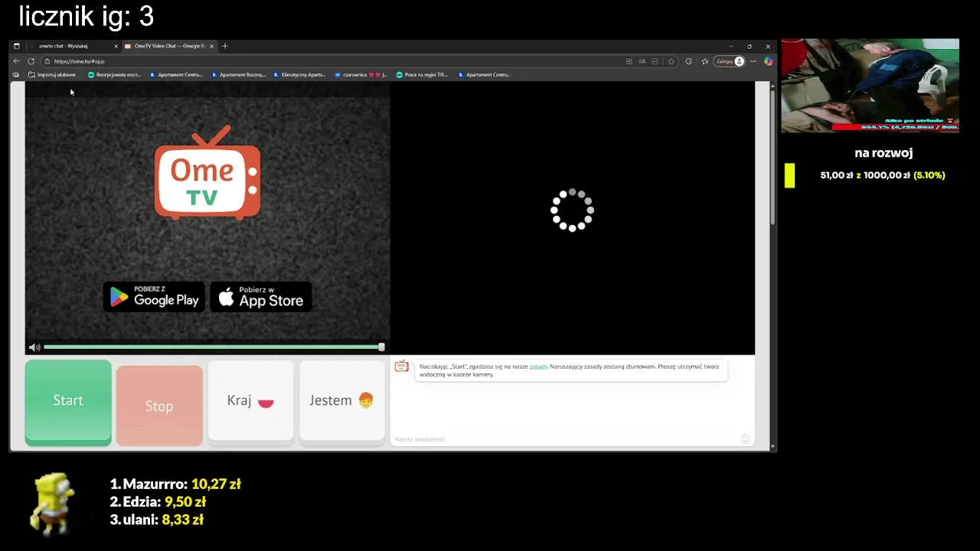This screenshot has height=551, width=980.
Task: Click the OmeTV avatar in chat message
Action: 401,367
